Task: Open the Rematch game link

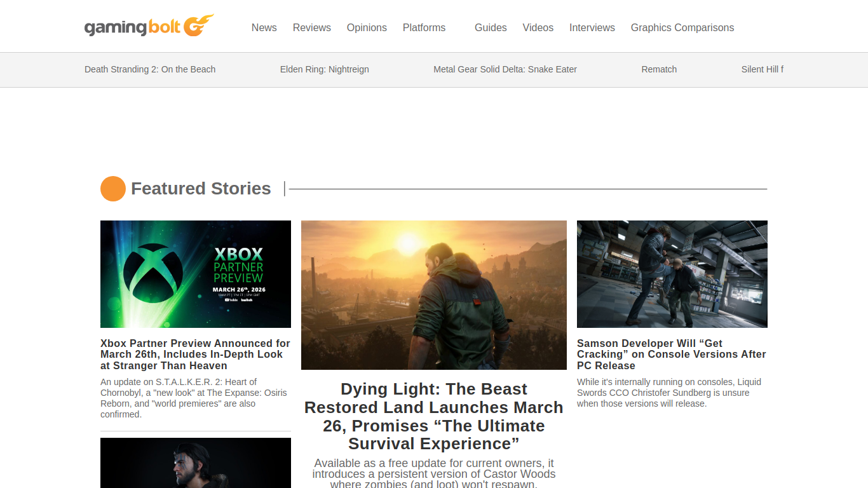Action: point(659,69)
